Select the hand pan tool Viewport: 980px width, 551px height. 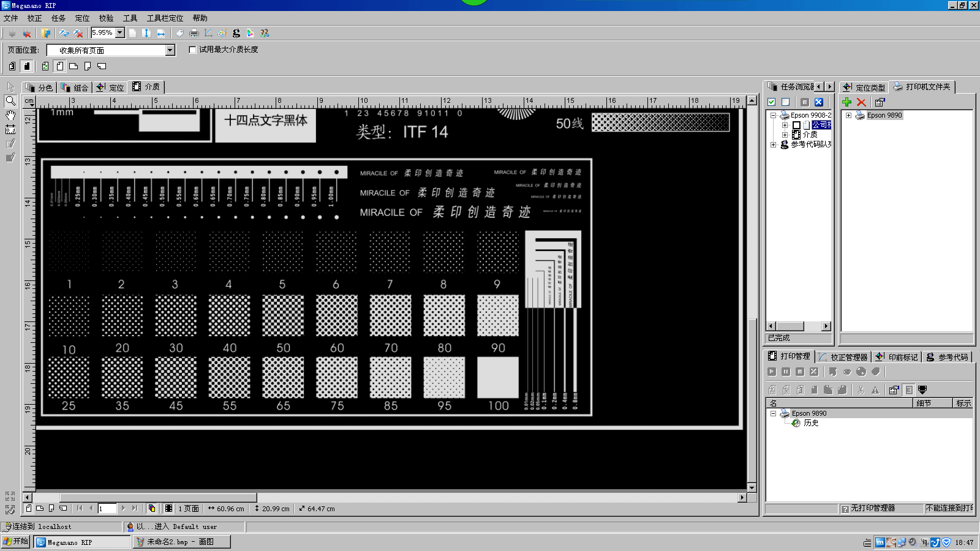click(x=10, y=115)
